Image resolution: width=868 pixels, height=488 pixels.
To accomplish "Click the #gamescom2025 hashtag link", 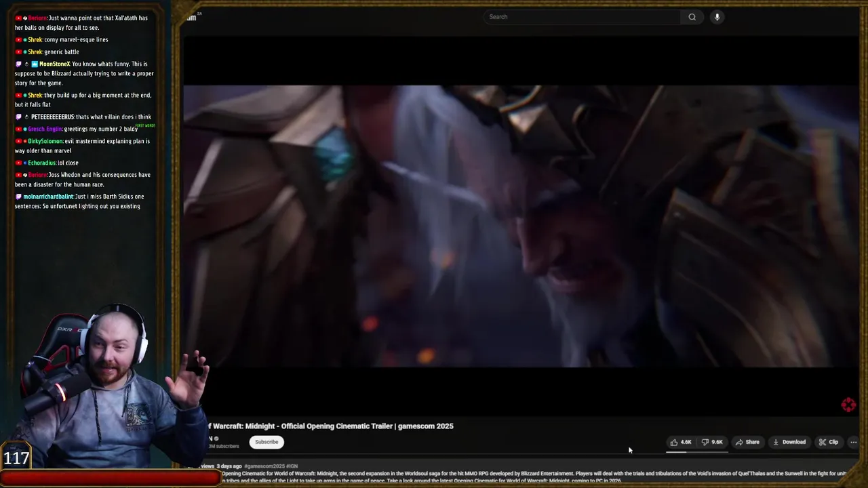I will coord(264,466).
